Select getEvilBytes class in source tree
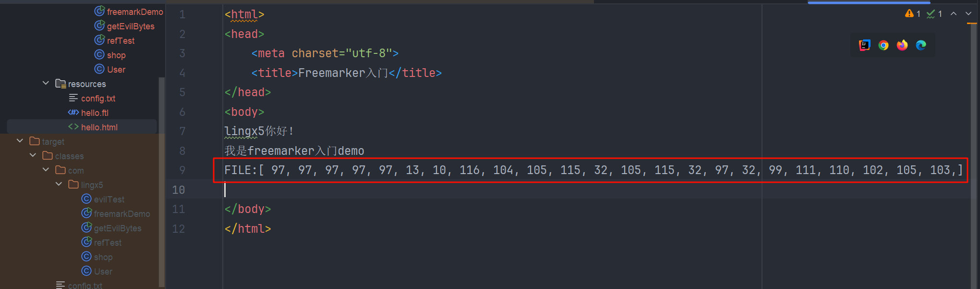The height and width of the screenshot is (289, 980). coord(131,26)
